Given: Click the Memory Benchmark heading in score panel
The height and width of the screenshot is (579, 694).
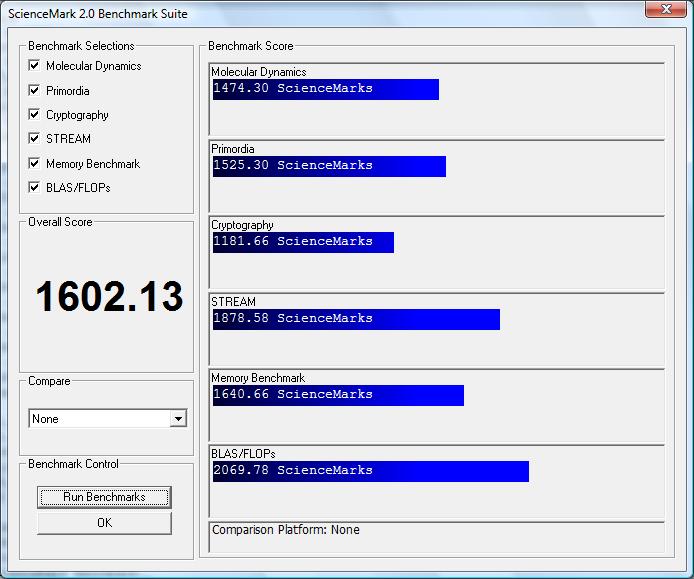Looking at the screenshot, I should click(258, 378).
